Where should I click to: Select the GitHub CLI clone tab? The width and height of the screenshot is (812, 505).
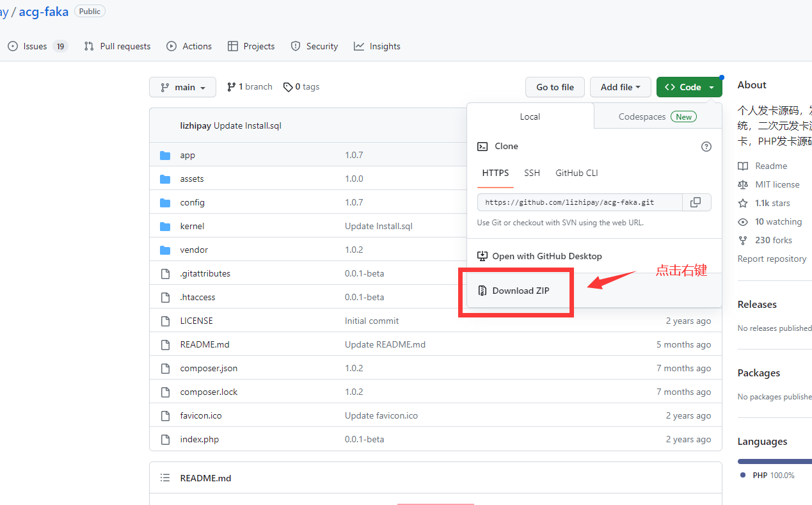(577, 173)
